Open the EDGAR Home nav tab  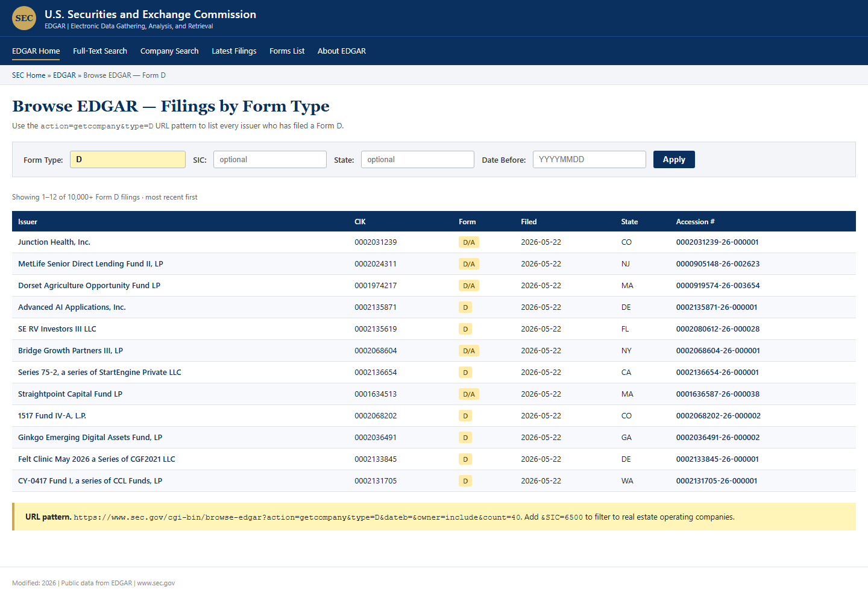[36, 51]
